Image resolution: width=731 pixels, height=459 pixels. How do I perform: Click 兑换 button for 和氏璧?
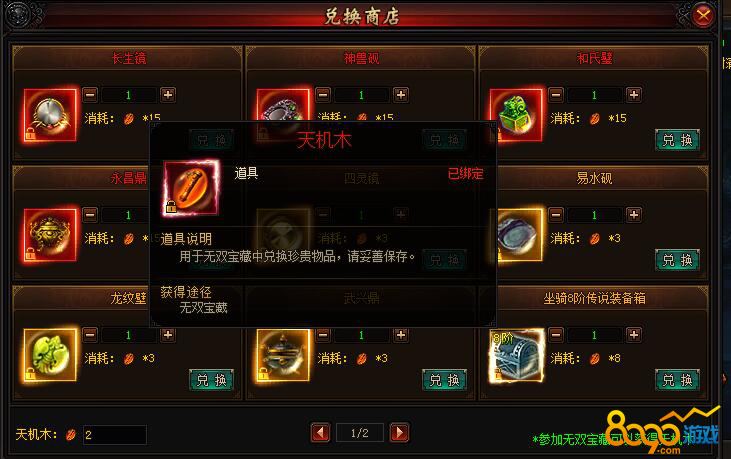click(x=677, y=140)
